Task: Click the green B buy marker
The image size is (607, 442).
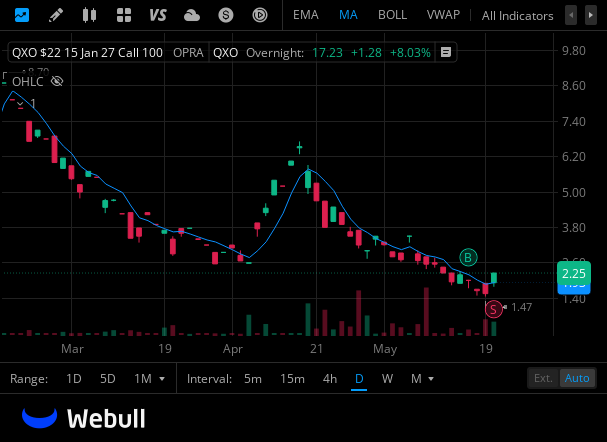Action: tap(468, 257)
